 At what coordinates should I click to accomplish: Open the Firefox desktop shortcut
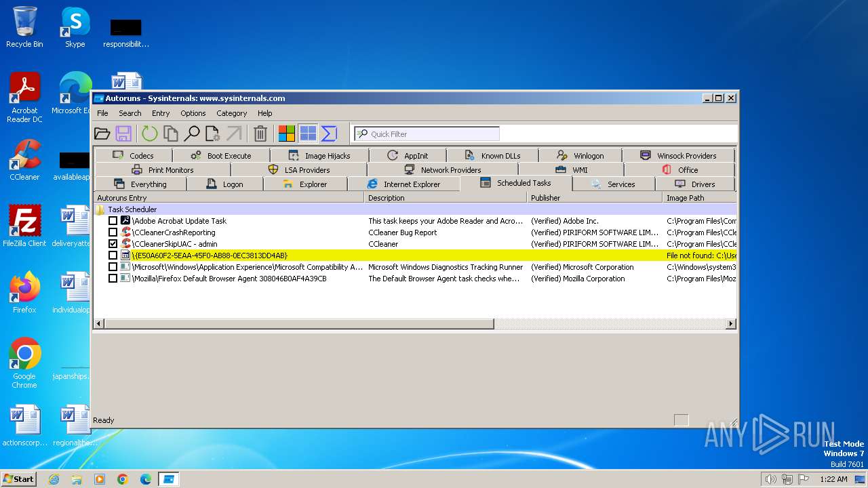pos(24,293)
